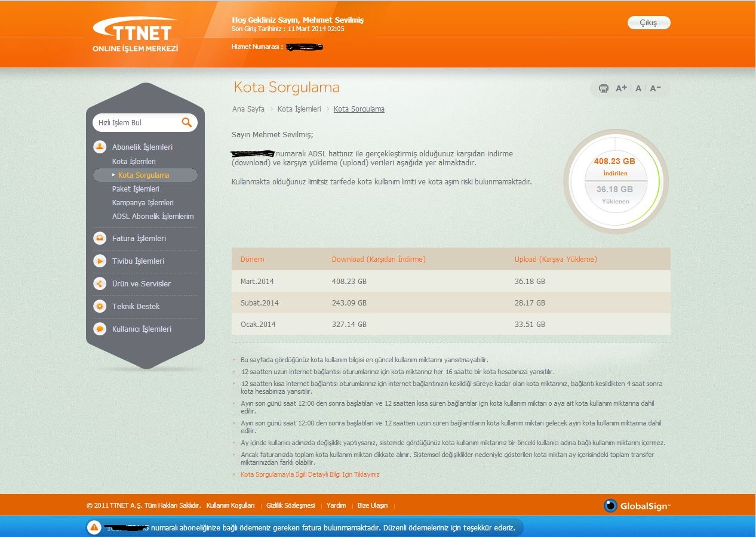Click the circular download/upload usage gauge

615,181
